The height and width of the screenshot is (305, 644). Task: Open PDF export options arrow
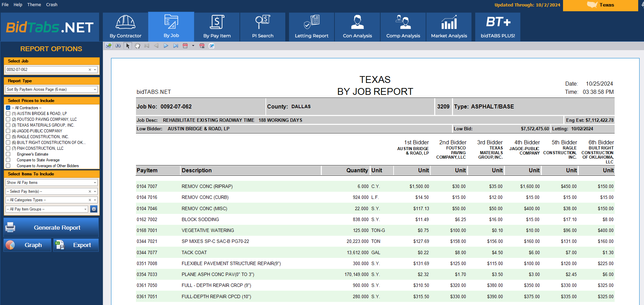tap(193, 46)
